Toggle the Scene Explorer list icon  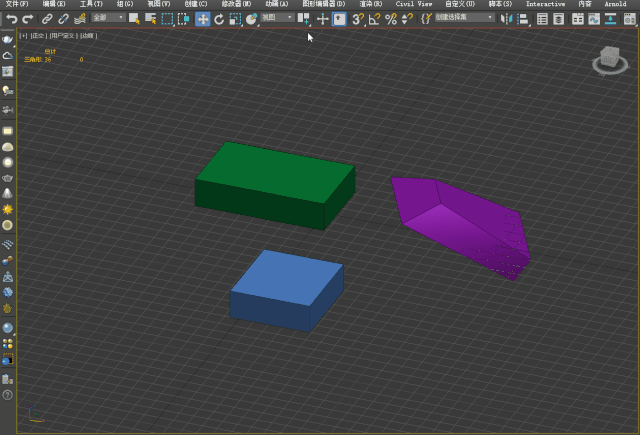[x=542, y=19]
